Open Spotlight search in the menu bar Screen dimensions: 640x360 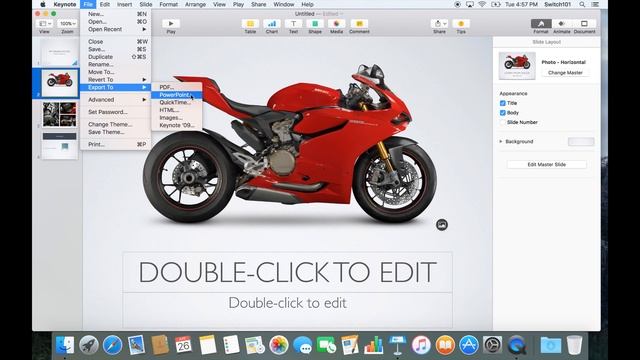pos(582,4)
